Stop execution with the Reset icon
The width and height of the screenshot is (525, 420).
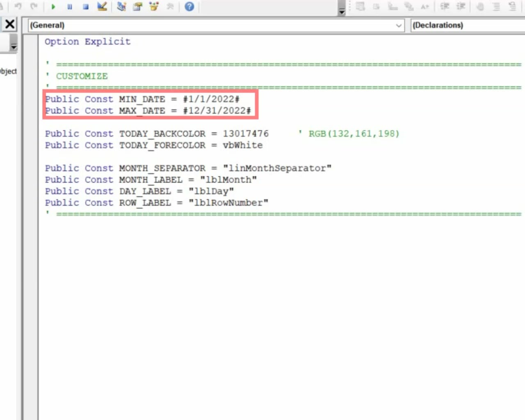tap(86, 7)
